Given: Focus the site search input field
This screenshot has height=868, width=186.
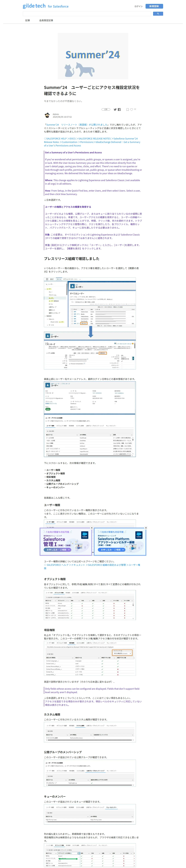Looking at the screenshot, I should 87,14.
